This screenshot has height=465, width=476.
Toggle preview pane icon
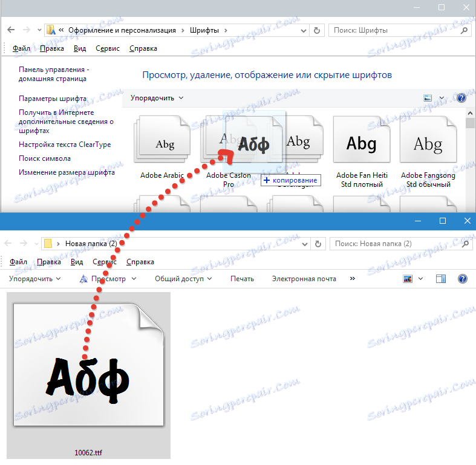tap(441, 279)
